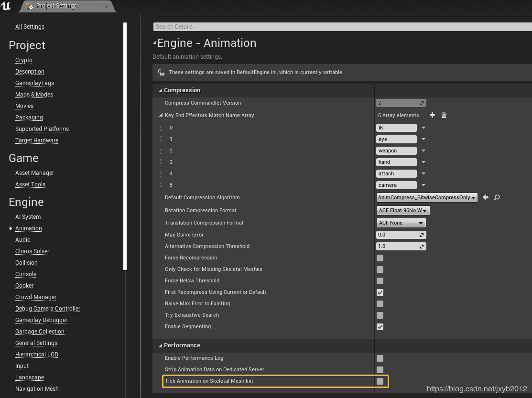Click Alternative Compression Threshold value field

(401, 247)
